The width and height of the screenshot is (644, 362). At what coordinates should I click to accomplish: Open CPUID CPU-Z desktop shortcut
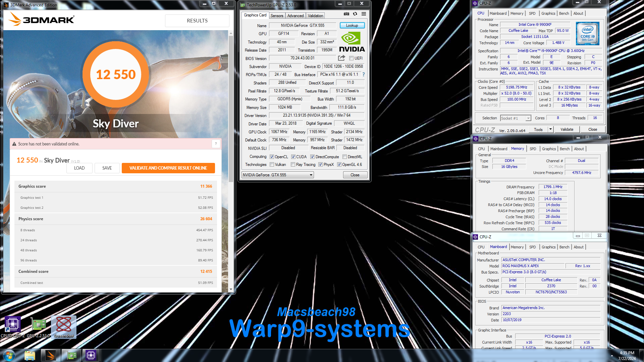13,327
